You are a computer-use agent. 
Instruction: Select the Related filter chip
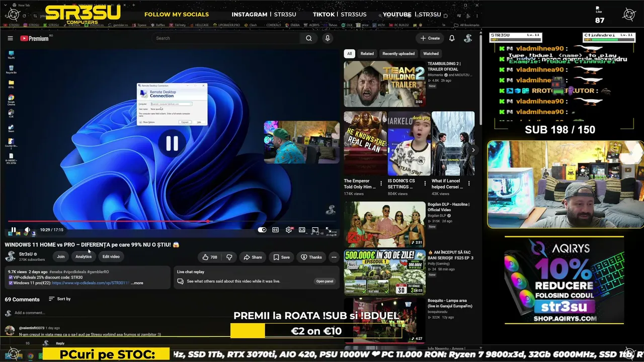coord(367,53)
